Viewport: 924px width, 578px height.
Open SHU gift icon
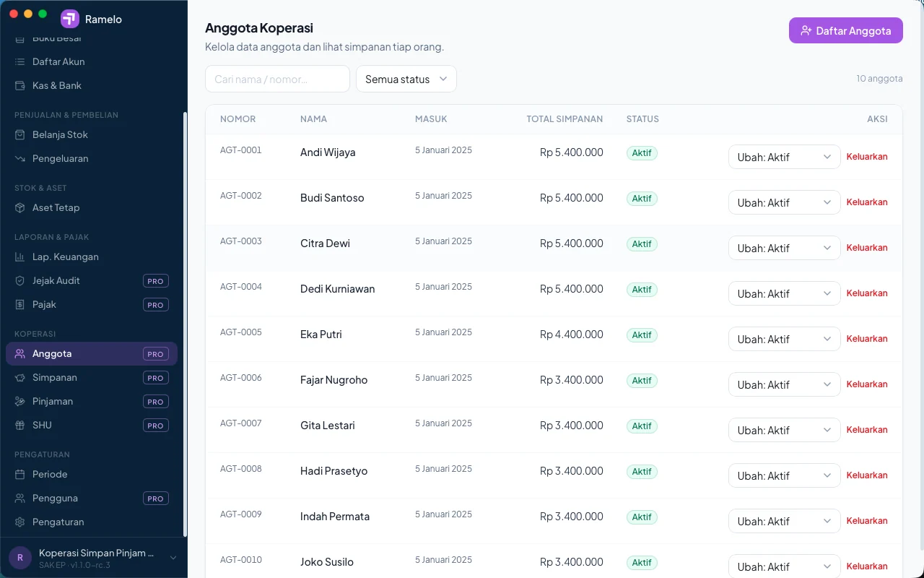click(x=20, y=425)
